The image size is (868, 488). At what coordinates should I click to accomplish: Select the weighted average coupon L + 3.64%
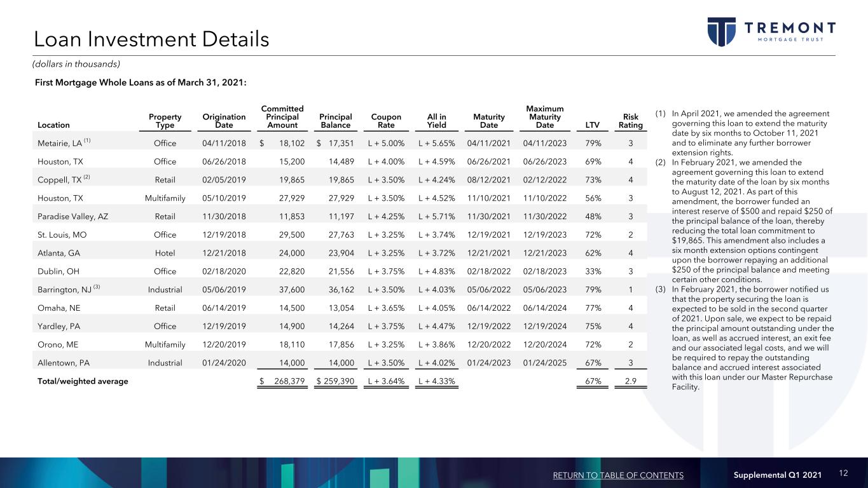pos(386,381)
